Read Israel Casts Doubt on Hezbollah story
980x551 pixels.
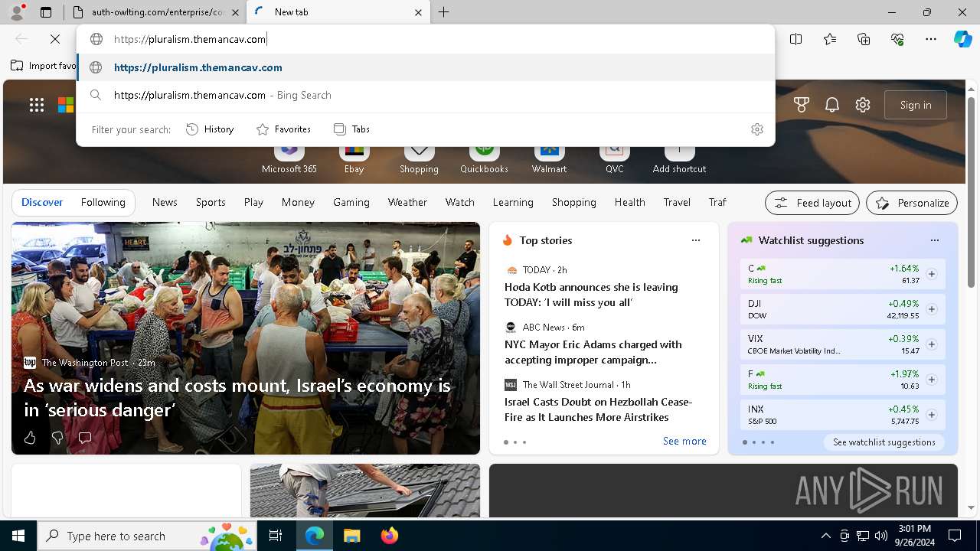click(x=598, y=409)
